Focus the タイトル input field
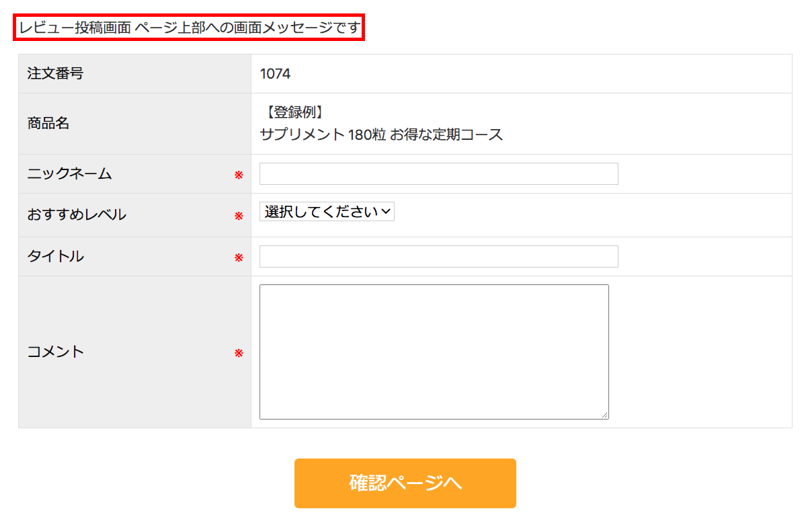The height and width of the screenshot is (517, 812). pos(438,256)
